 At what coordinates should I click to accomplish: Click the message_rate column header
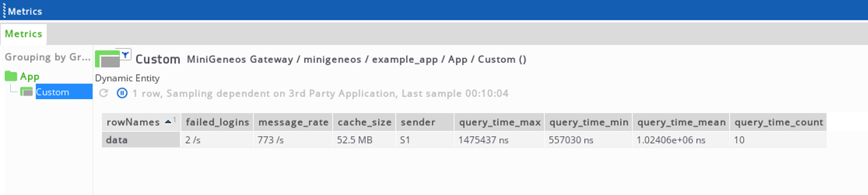click(x=293, y=122)
